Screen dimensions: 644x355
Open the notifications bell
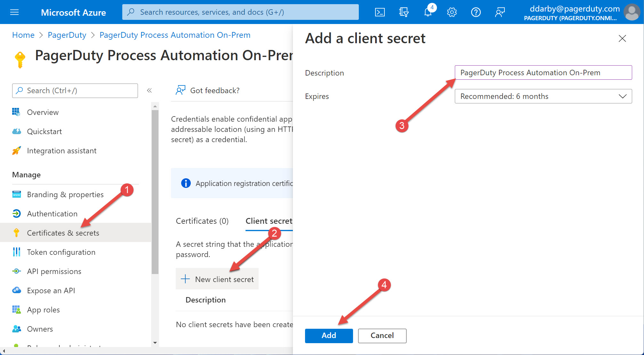(x=428, y=12)
